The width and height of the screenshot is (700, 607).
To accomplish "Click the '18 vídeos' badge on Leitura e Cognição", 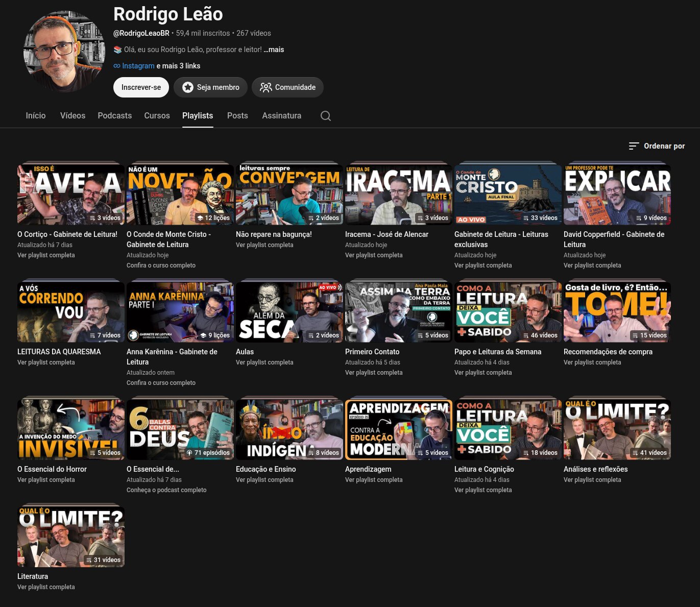I will pos(540,453).
